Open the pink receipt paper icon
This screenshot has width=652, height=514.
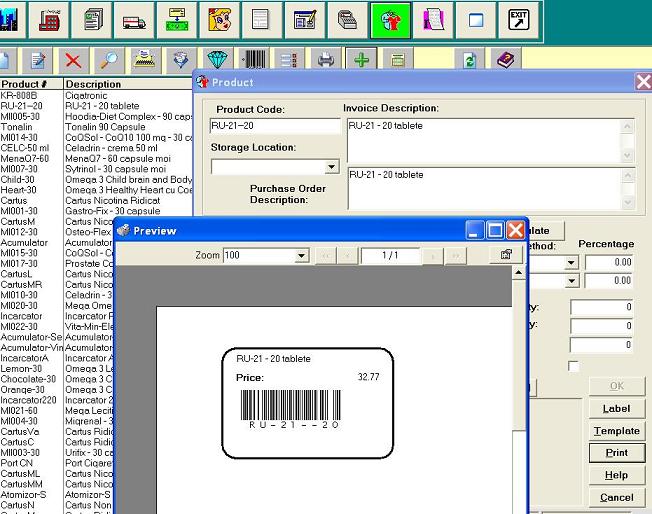pyautogui.click(x=433, y=20)
